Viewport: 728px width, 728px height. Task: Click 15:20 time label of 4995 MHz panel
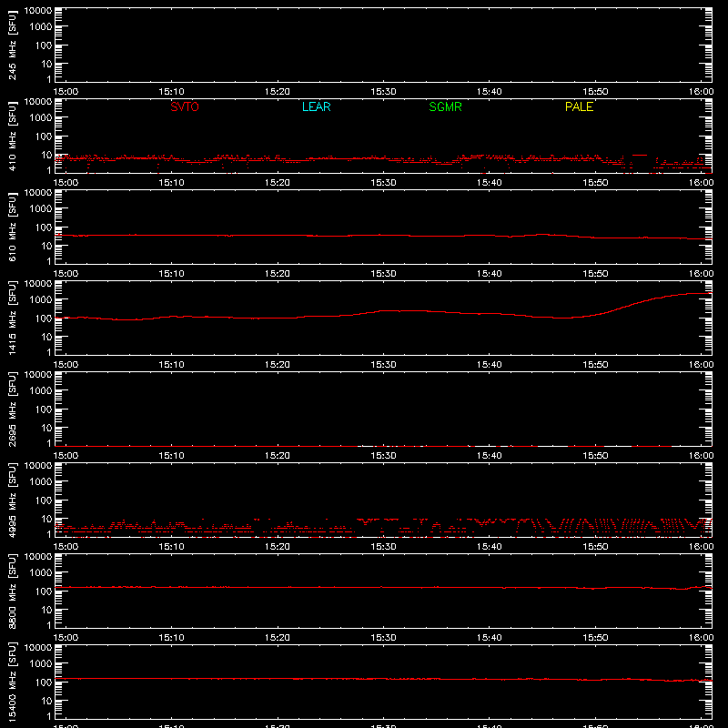point(278,547)
